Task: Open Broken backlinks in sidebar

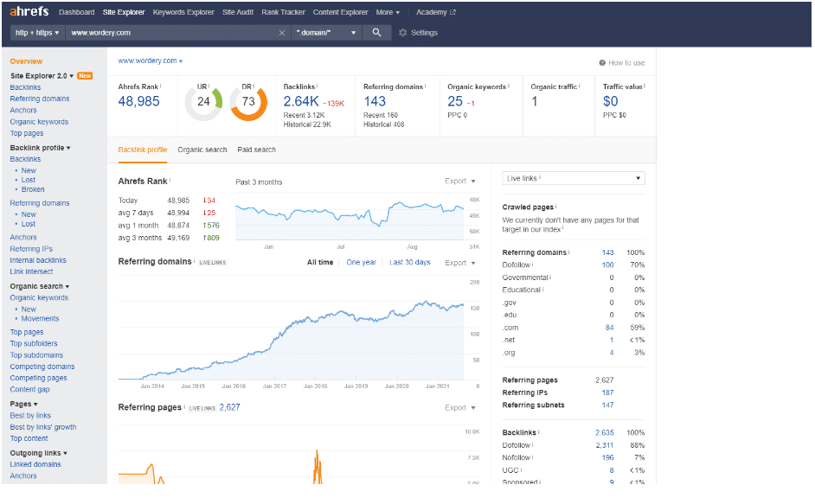Action: 33,189
